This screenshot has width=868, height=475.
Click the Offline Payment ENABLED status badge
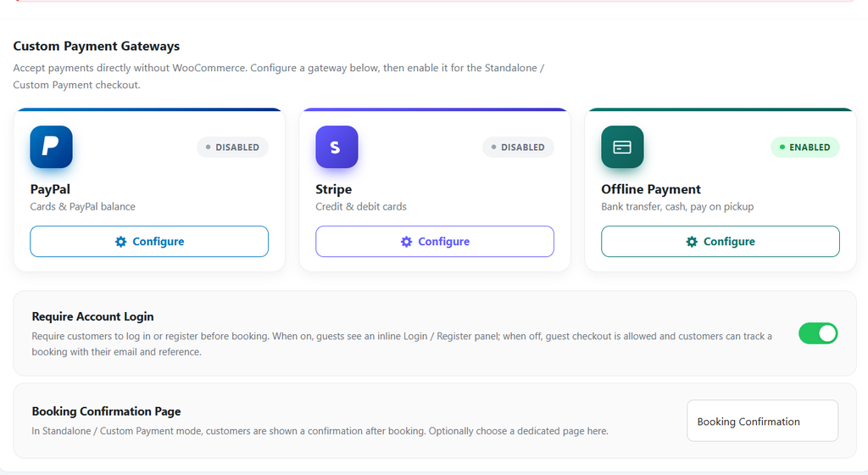(x=805, y=148)
